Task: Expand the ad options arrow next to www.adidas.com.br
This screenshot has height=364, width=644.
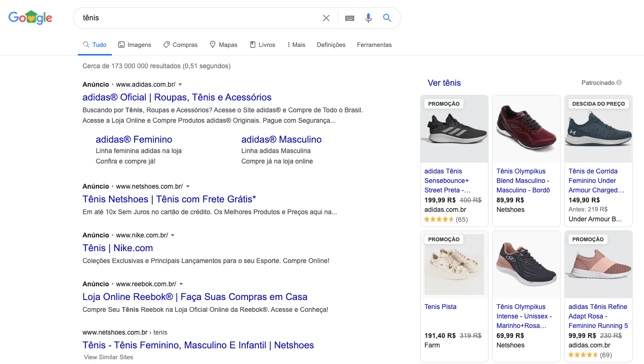Action: 180,84
